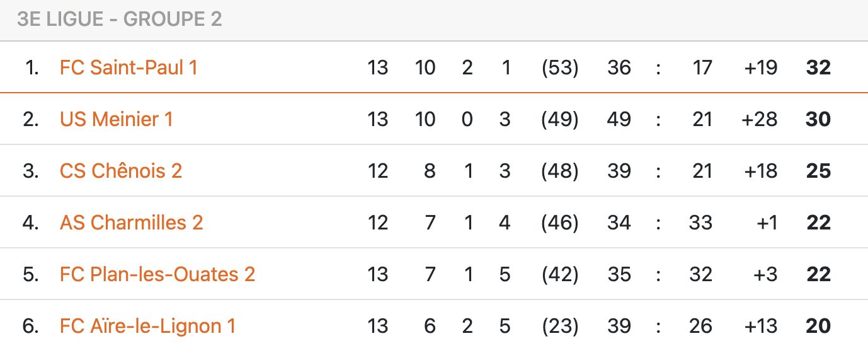Viewport: 868px width, 348px height.
Task: Click FC Saint-Paul's 32 points total
Action: [818, 67]
